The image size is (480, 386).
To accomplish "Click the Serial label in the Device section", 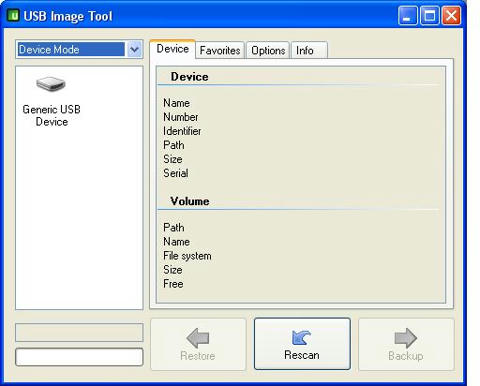I will [176, 173].
